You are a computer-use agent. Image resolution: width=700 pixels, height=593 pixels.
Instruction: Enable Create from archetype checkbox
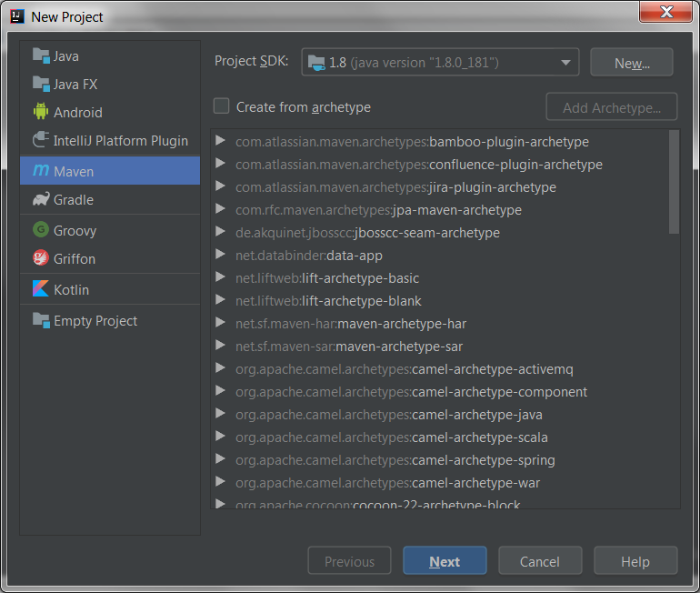[222, 106]
